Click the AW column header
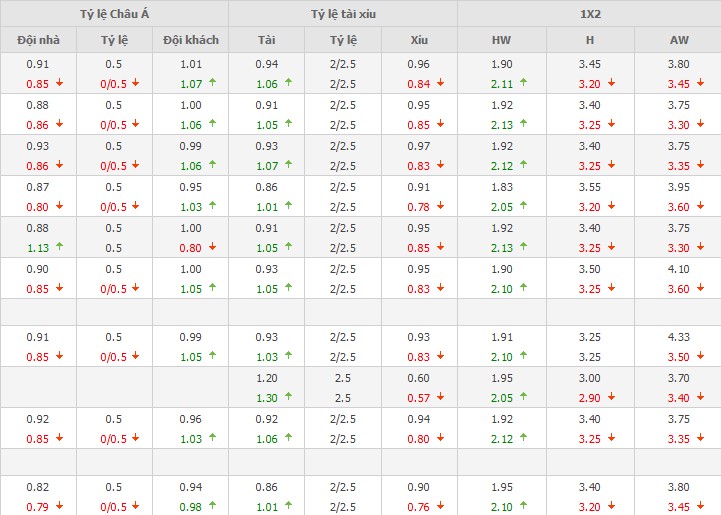 click(x=679, y=40)
